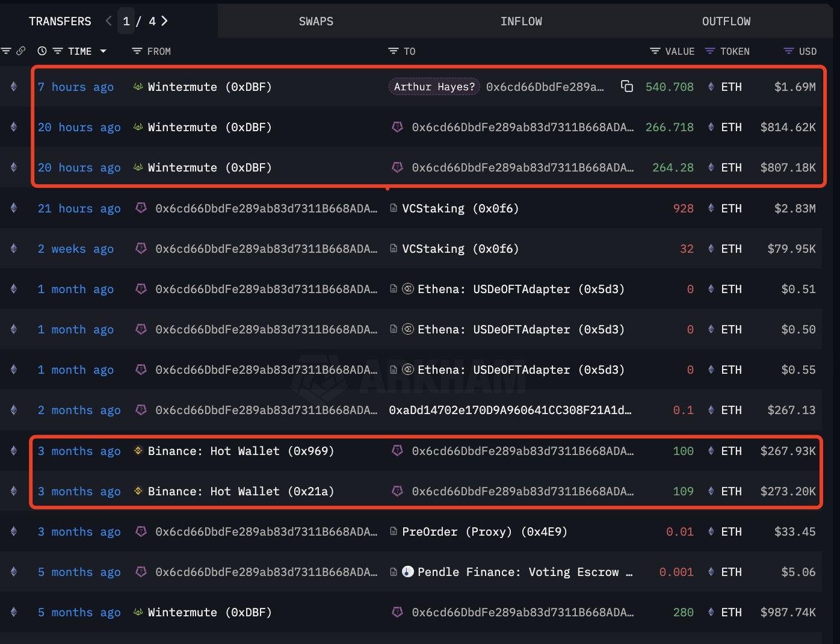Open the FROM column filter icon
This screenshot has width=840, height=644.
click(x=137, y=51)
